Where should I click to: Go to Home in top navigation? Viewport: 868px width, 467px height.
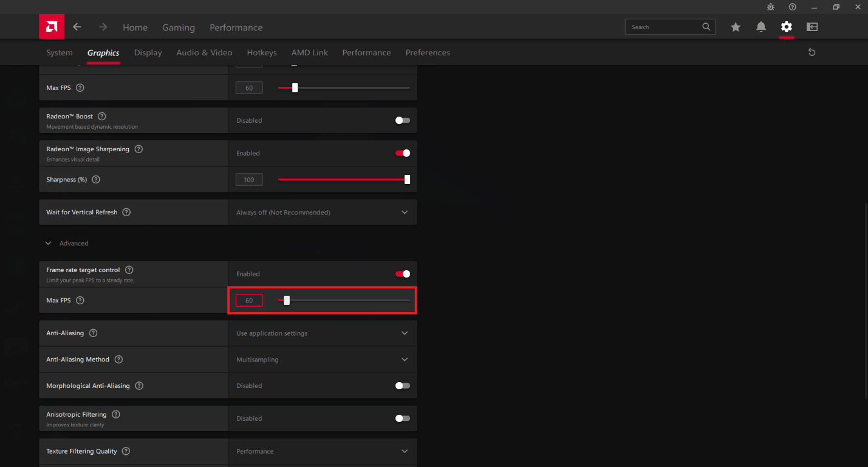coord(135,27)
